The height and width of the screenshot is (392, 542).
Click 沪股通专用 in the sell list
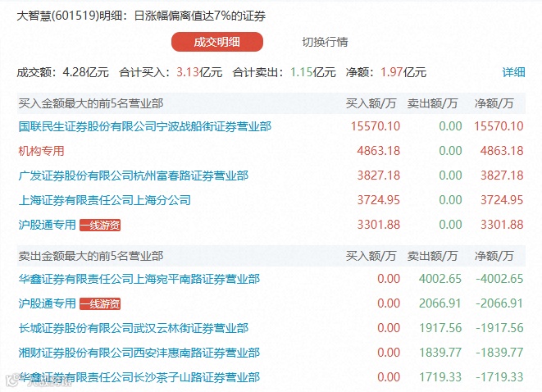[x=47, y=303]
